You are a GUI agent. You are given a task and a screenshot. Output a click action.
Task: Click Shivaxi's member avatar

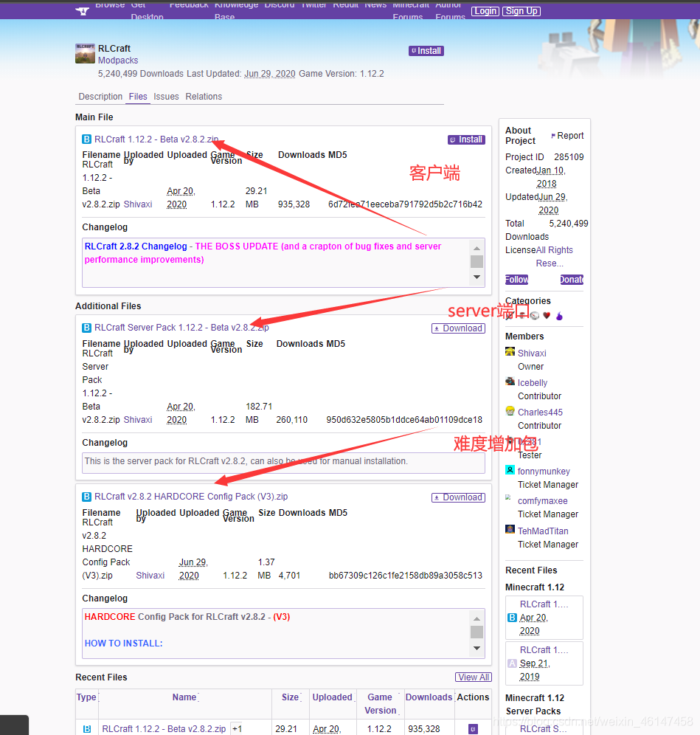pos(510,351)
